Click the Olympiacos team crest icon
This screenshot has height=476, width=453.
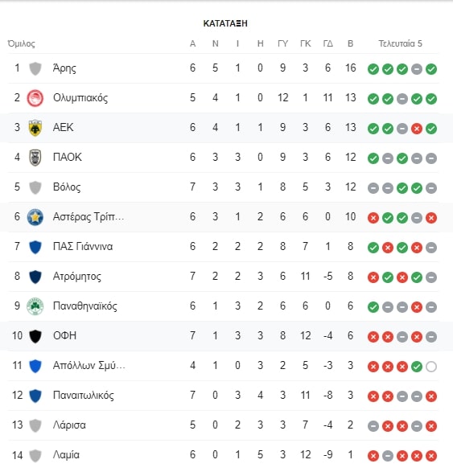pyautogui.click(x=35, y=98)
